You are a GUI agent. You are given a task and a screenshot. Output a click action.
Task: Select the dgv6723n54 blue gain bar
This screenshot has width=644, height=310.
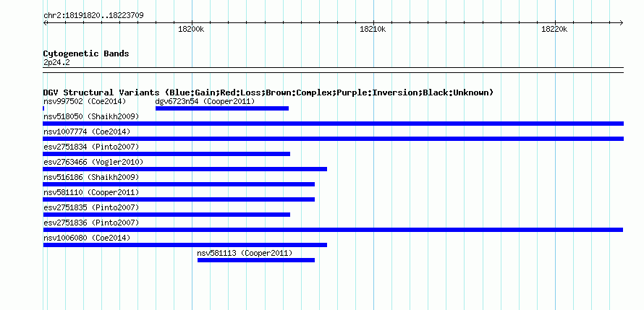(222, 108)
